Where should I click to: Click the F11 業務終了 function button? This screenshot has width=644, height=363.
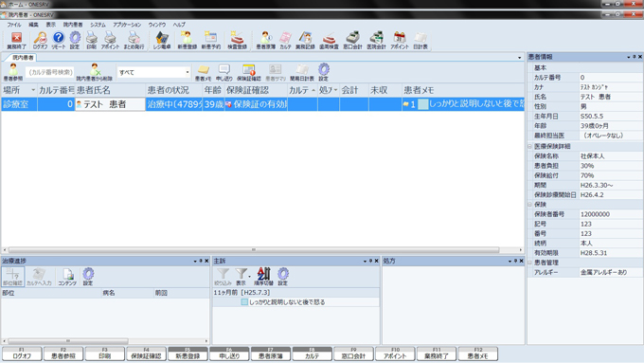point(437,354)
